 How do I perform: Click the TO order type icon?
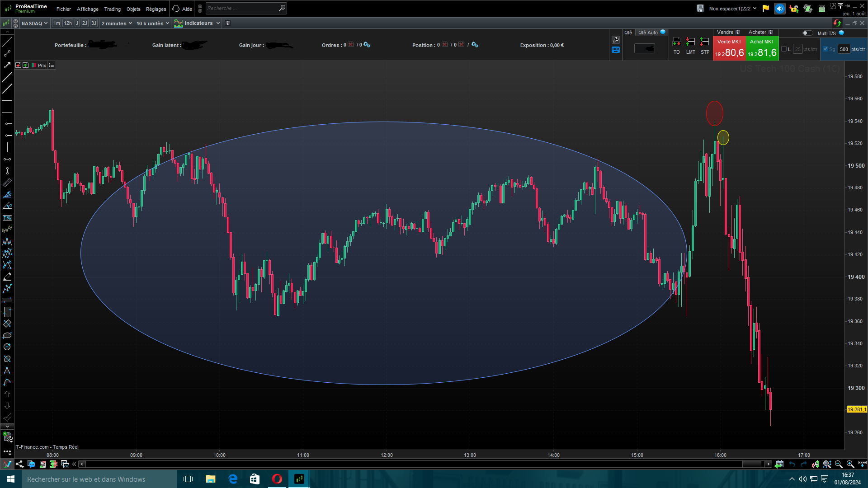[x=676, y=42]
